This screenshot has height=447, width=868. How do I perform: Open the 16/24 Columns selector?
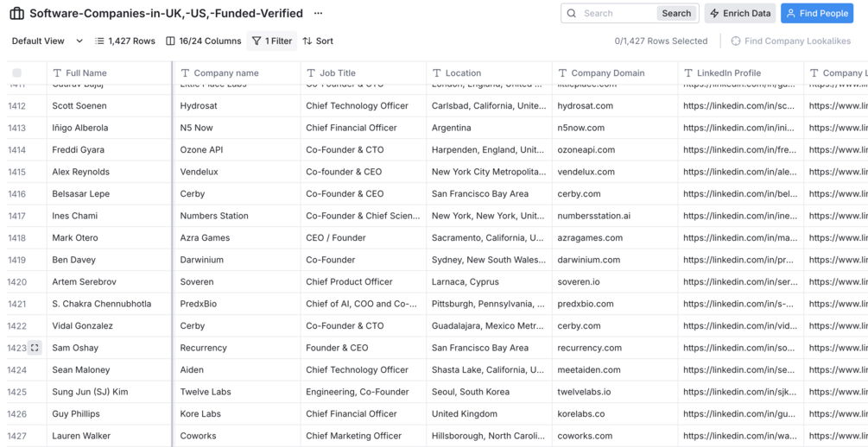203,41
